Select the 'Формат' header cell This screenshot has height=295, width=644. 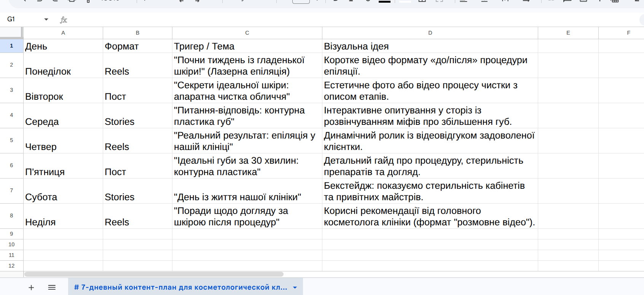tap(137, 46)
